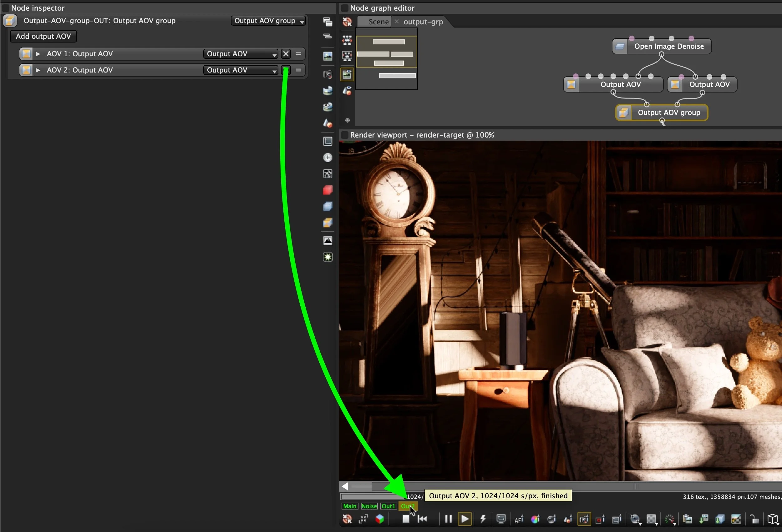Open AOV 2's Output AOV type dropdown
The height and width of the screenshot is (532, 782).
[x=241, y=70]
